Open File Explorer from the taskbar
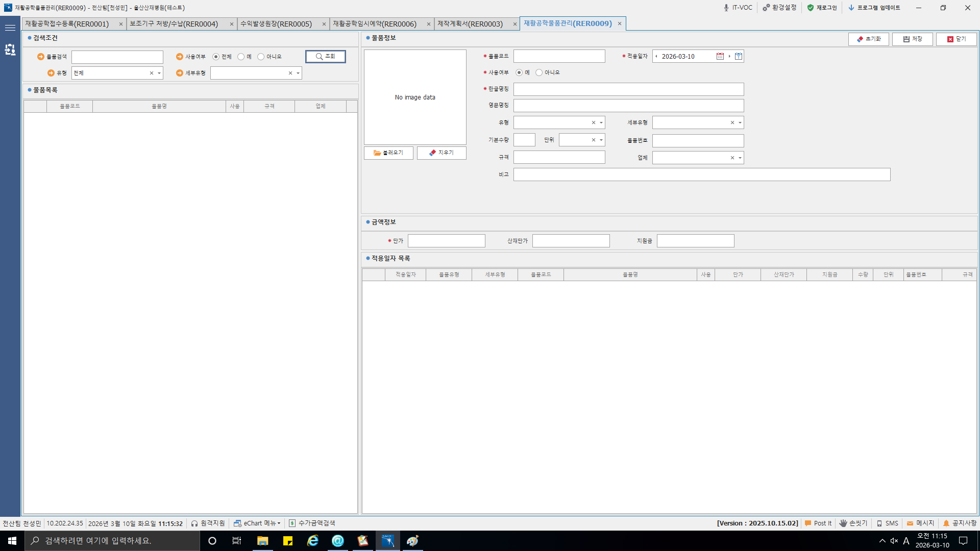This screenshot has height=551, width=980. (262, 541)
